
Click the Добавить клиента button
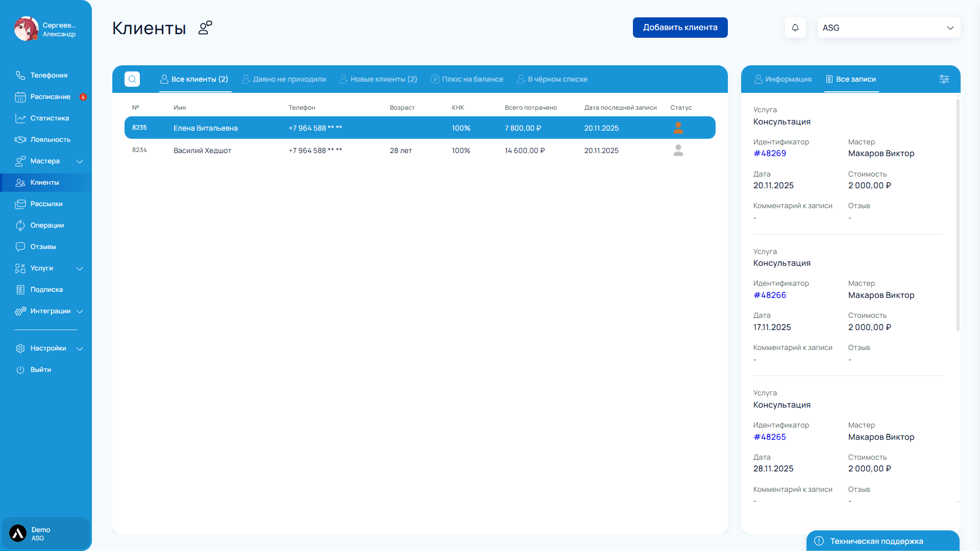[680, 28]
